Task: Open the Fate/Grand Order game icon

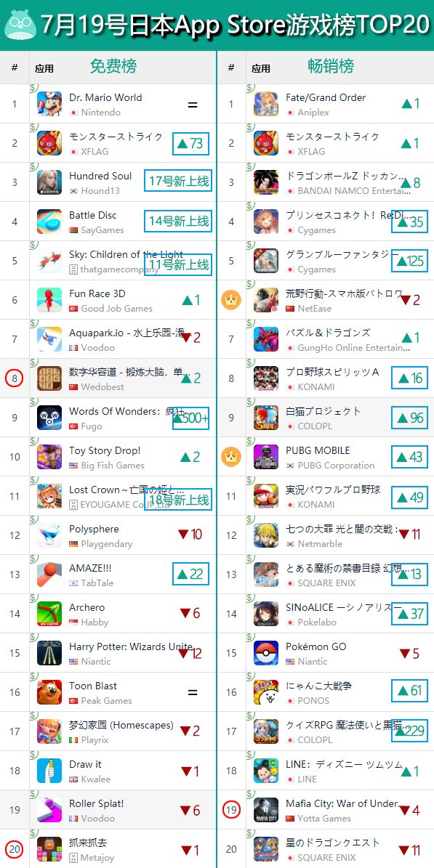Action: pyautogui.click(x=266, y=104)
